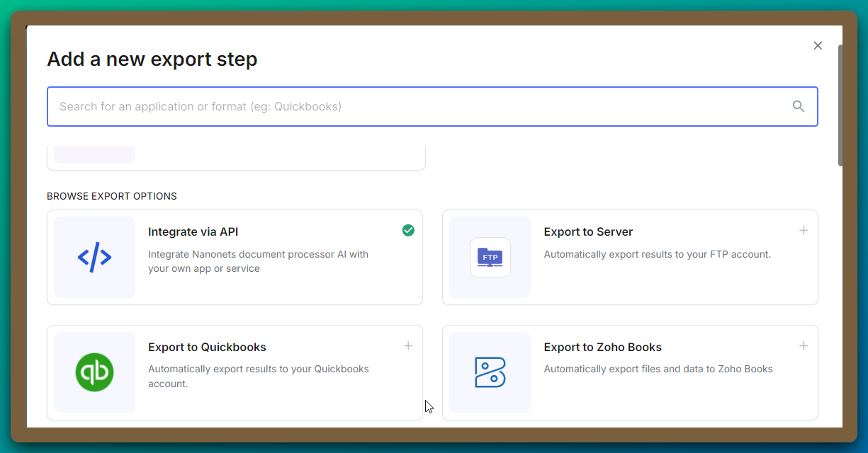Click the search magnifying glass icon
Viewport: 868px width, 453px height.
(799, 105)
